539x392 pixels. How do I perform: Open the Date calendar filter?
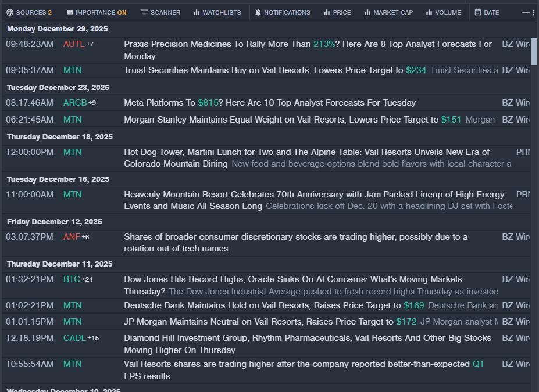pos(487,12)
